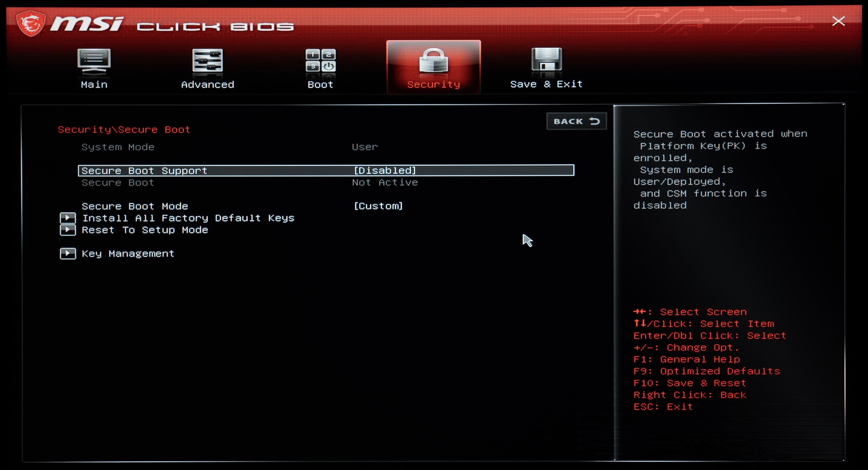Select Install All Factory Default Keys text

coord(188,218)
